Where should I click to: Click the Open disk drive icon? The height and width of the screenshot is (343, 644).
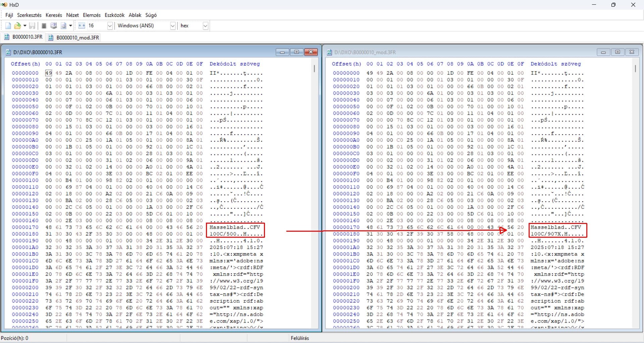click(x=53, y=26)
